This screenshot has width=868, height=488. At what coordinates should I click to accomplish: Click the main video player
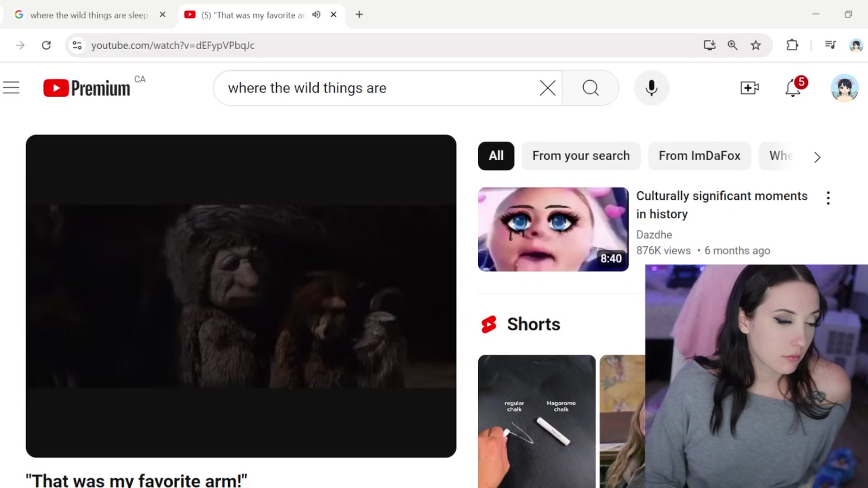click(241, 296)
